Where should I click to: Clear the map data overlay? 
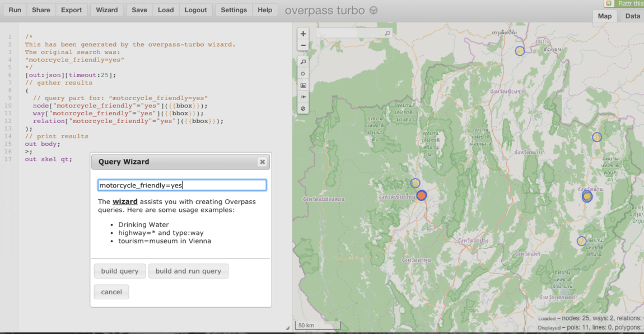pos(303,109)
